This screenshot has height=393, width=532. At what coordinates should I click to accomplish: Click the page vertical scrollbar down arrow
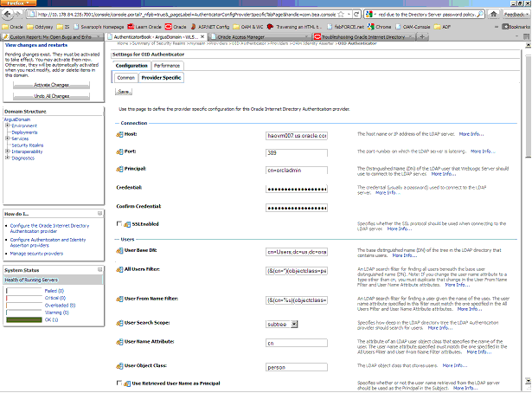point(529,381)
